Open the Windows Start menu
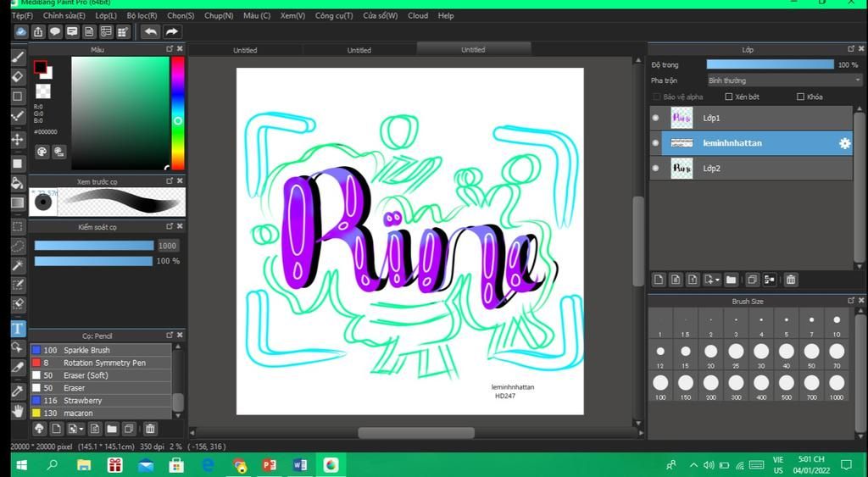The image size is (868, 477). (x=21, y=465)
